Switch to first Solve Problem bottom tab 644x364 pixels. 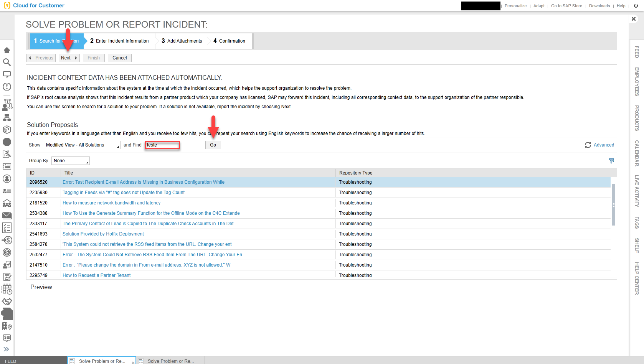[x=102, y=361]
